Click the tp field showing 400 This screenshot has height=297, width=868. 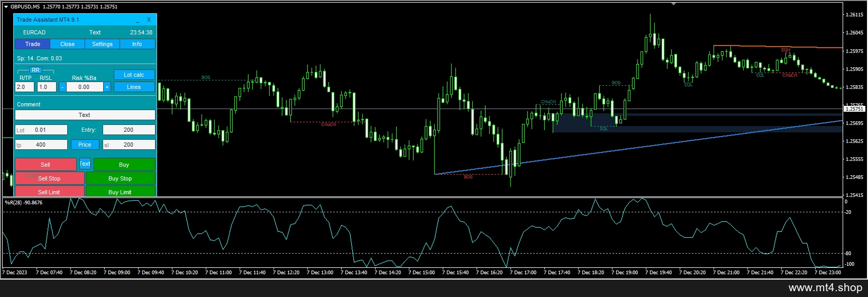pyautogui.click(x=41, y=145)
